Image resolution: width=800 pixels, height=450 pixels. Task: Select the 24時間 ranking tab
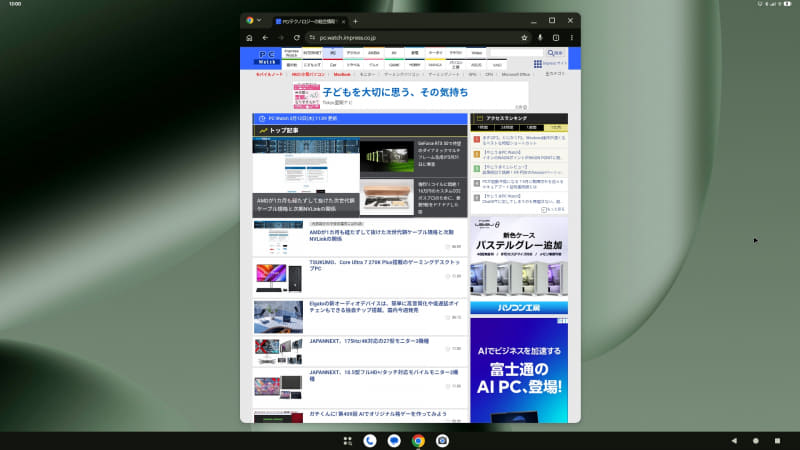point(507,128)
